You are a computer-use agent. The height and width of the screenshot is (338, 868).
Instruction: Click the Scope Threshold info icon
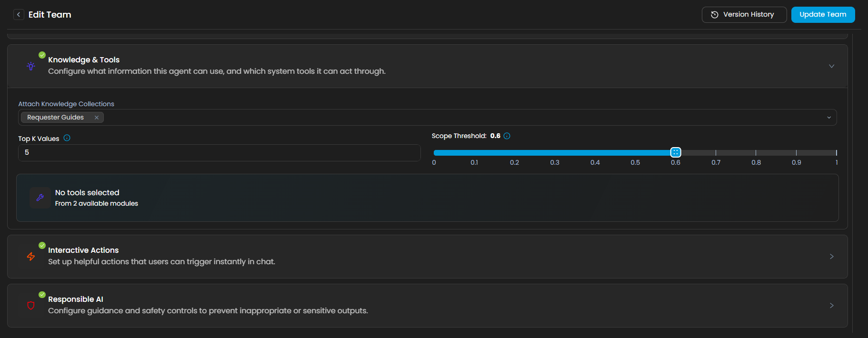pyautogui.click(x=507, y=136)
